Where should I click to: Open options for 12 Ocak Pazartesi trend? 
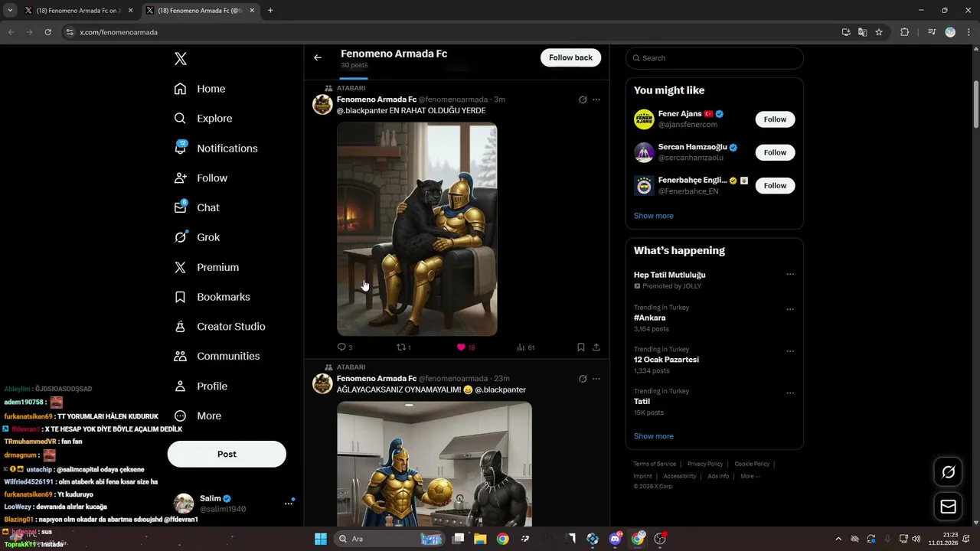tap(790, 351)
